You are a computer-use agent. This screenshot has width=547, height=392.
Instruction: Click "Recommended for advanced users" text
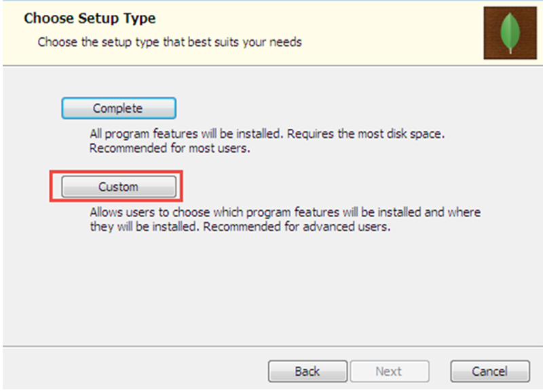pos(297,227)
